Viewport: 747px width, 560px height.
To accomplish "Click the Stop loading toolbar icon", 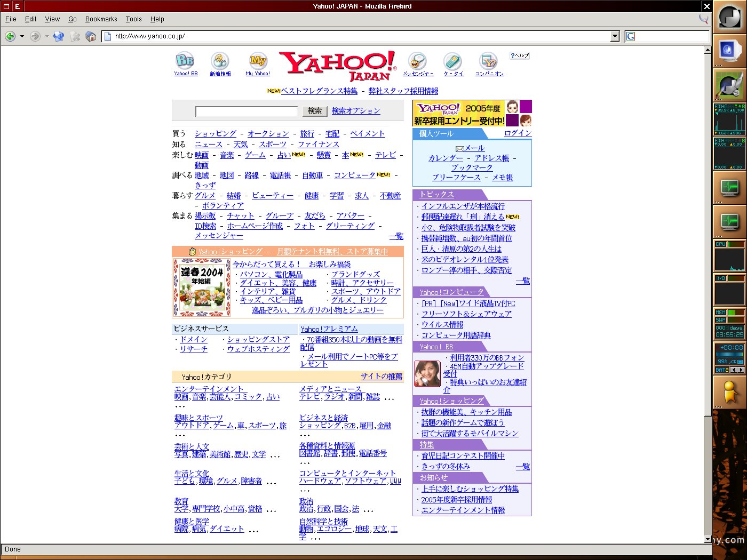I will [75, 36].
